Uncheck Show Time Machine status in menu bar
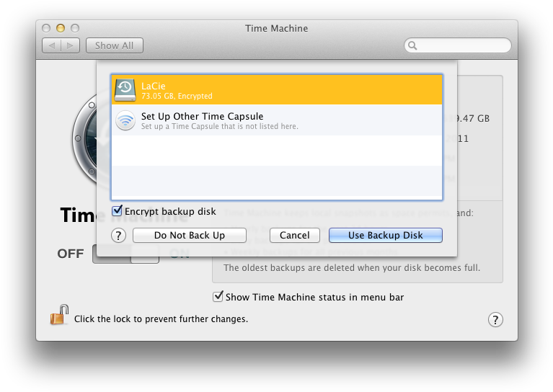Viewport: 553px width, 392px height. click(x=218, y=296)
